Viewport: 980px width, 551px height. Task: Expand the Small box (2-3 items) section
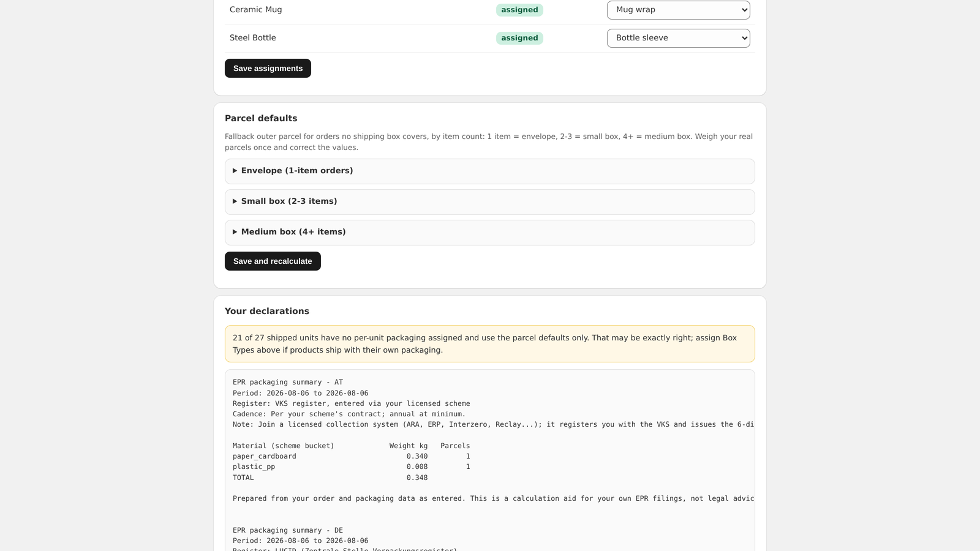[x=489, y=201]
